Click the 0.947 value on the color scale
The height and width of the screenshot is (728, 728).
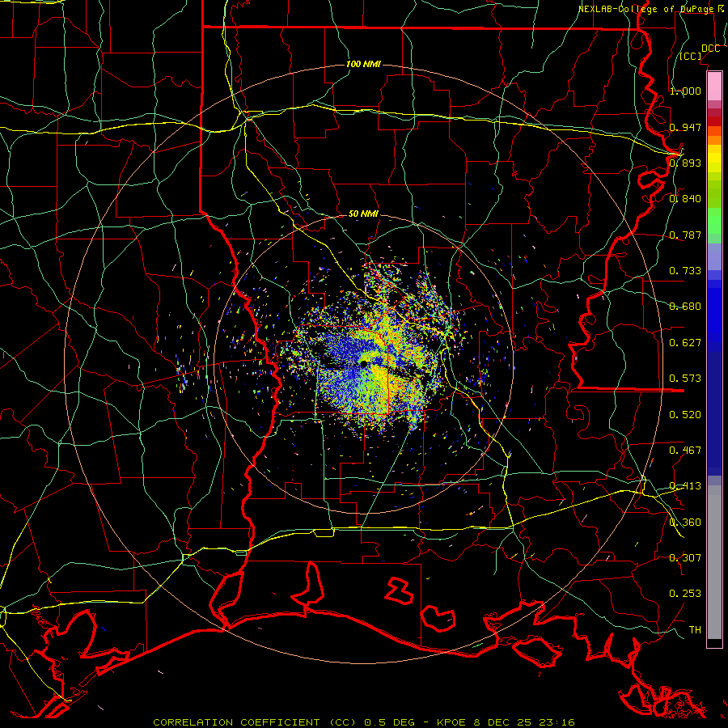coord(685,127)
